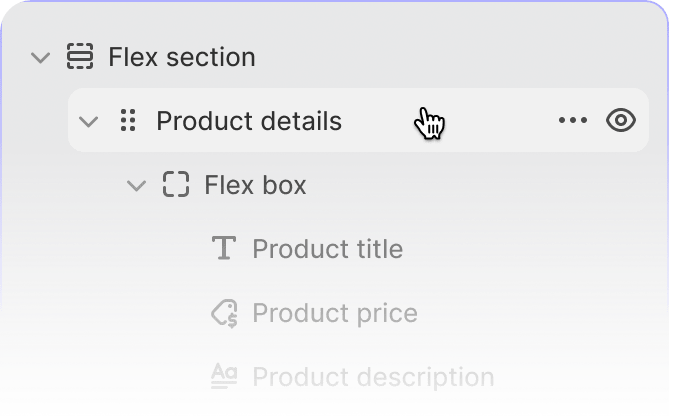Screen dimensions: 678x416
Task: Click empty space in the Flex box row
Action: [476, 185]
